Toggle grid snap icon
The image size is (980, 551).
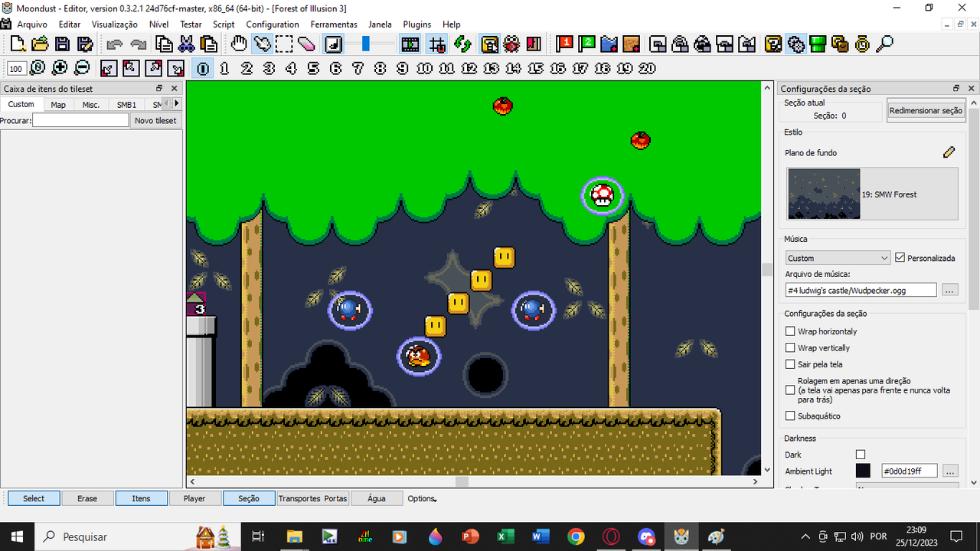436,44
